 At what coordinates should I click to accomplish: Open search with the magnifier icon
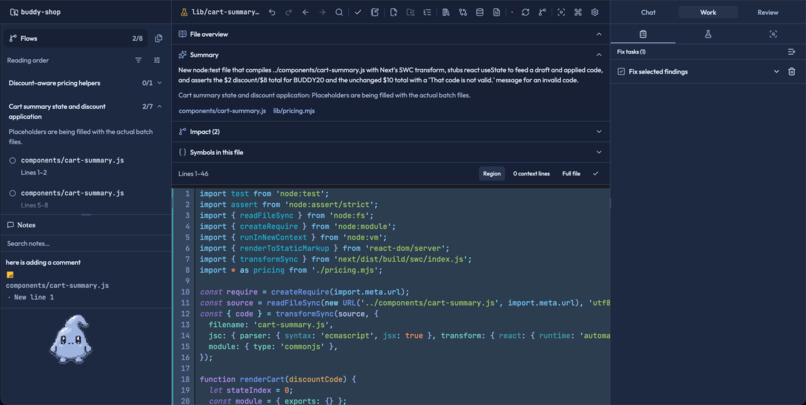(x=339, y=12)
